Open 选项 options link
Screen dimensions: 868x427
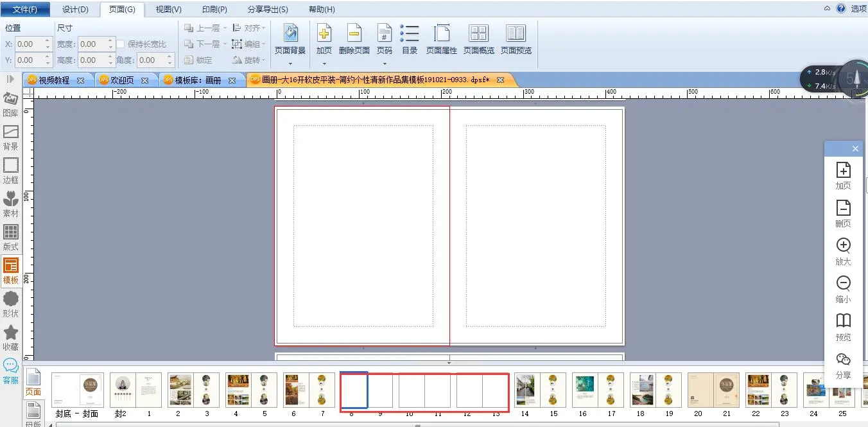click(x=858, y=8)
